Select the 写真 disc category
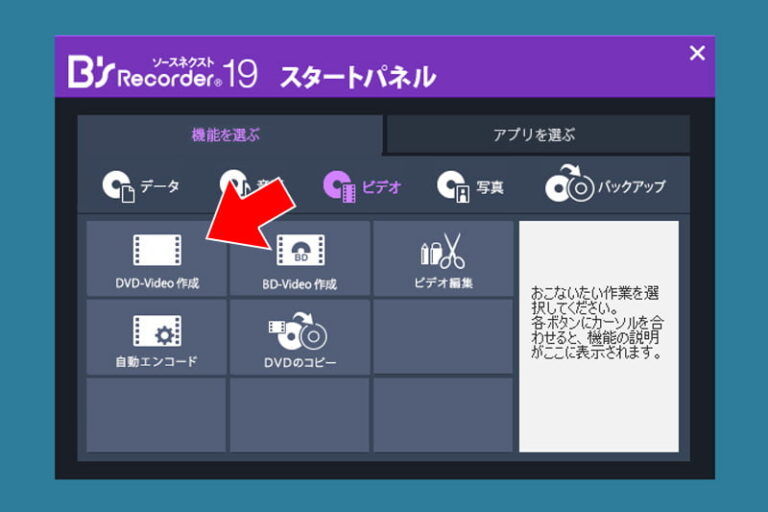Viewport: 768px width, 512px height. 470,186
